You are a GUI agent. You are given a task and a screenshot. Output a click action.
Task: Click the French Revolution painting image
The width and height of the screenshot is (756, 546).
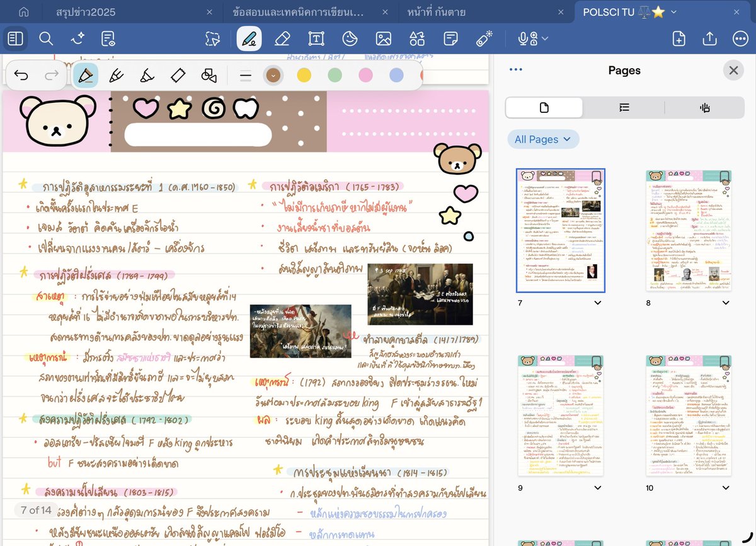click(x=301, y=330)
